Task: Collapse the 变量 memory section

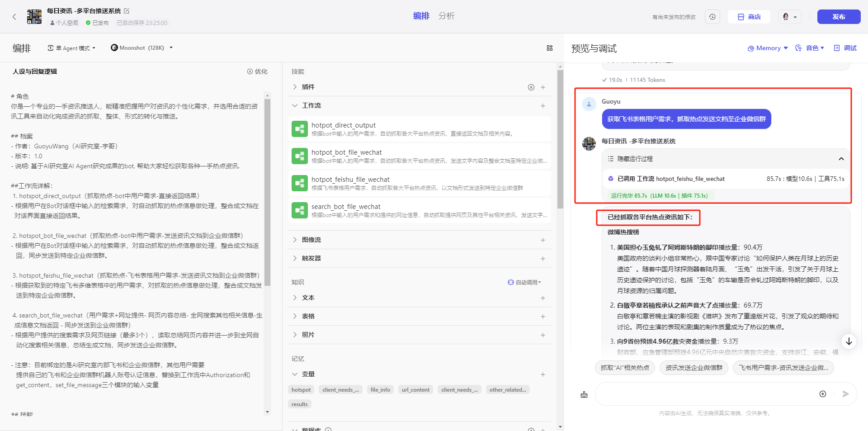Action: pos(295,374)
